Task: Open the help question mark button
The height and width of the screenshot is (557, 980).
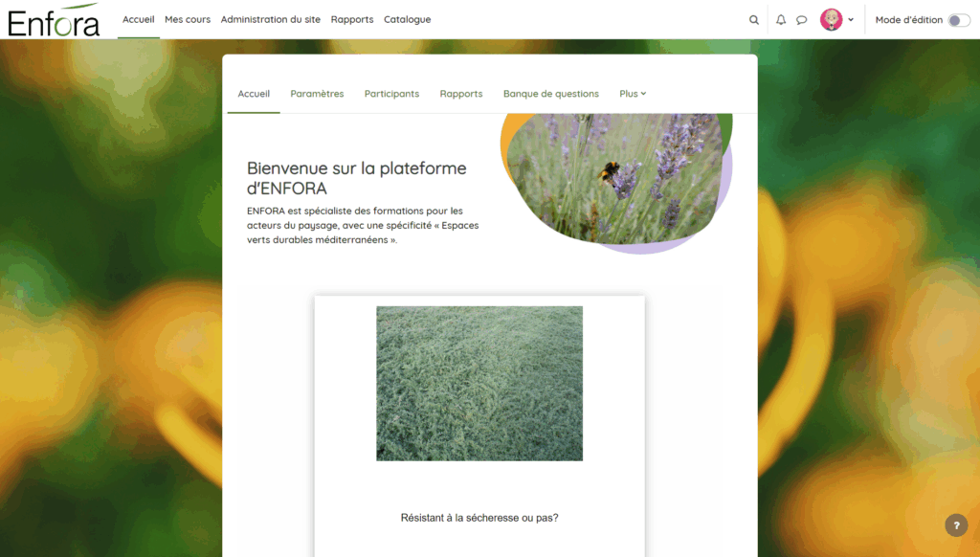Action: tap(956, 525)
